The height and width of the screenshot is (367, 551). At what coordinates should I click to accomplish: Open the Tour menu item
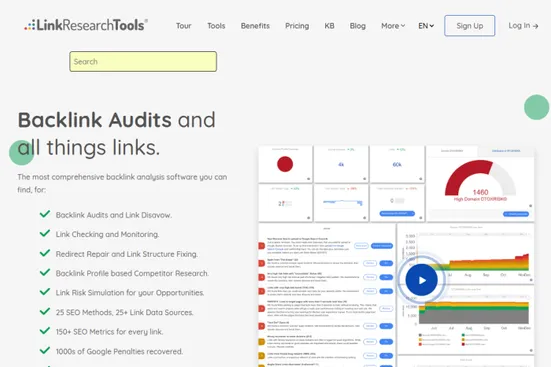183,26
